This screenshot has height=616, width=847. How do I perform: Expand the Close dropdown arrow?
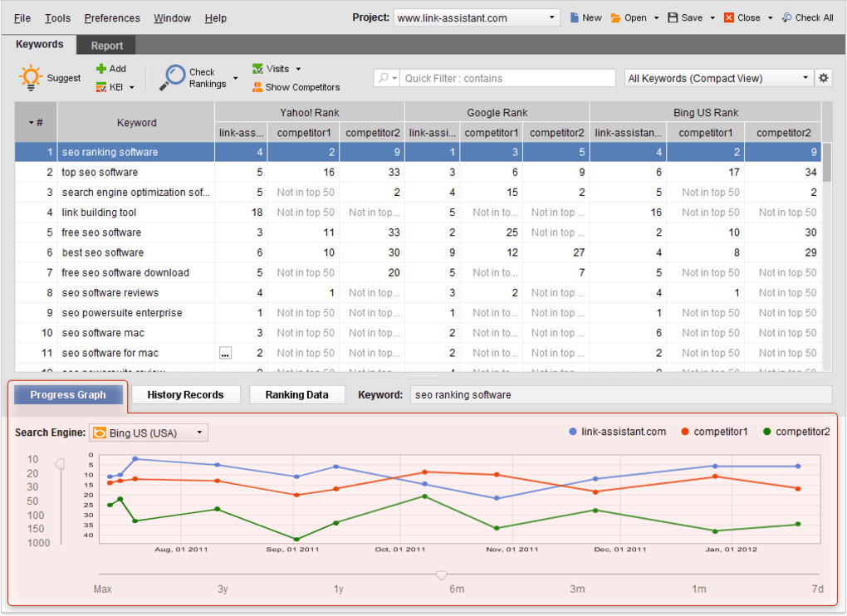[x=770, y=17]
